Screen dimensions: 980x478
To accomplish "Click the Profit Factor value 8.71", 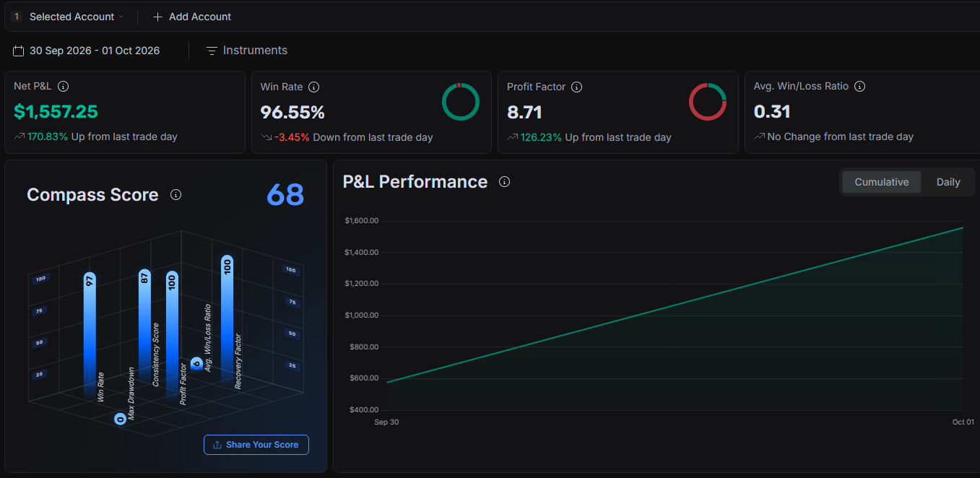I will pos(524,112).
